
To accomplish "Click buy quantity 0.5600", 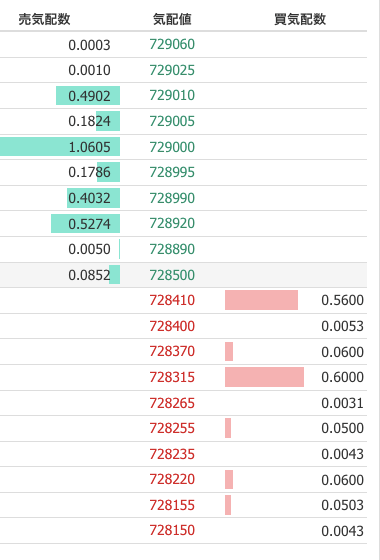I will [342, 300].
